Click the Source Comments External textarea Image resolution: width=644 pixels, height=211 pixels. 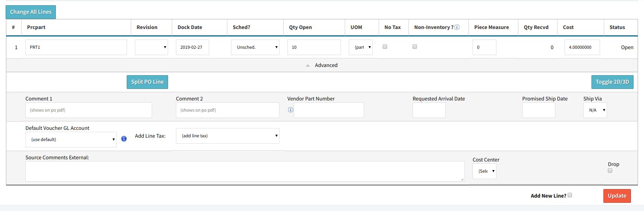(245, 171)
